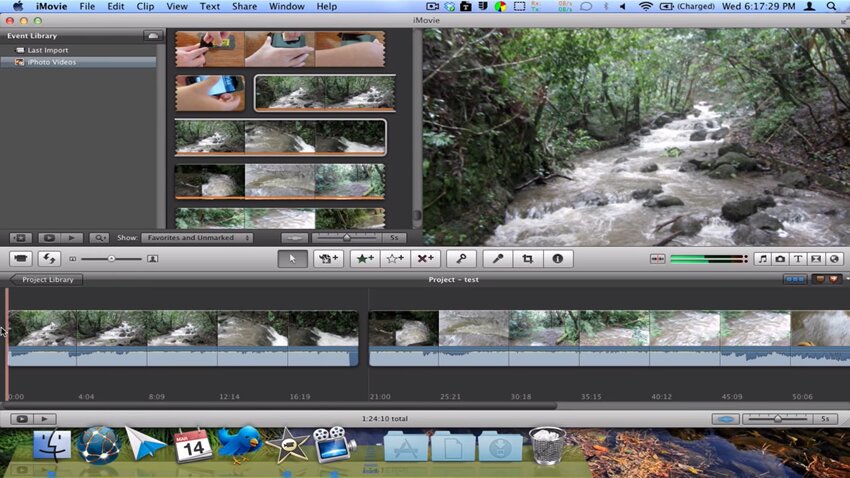
Task: Unmark selection (outlined star)
Action: 395,259
